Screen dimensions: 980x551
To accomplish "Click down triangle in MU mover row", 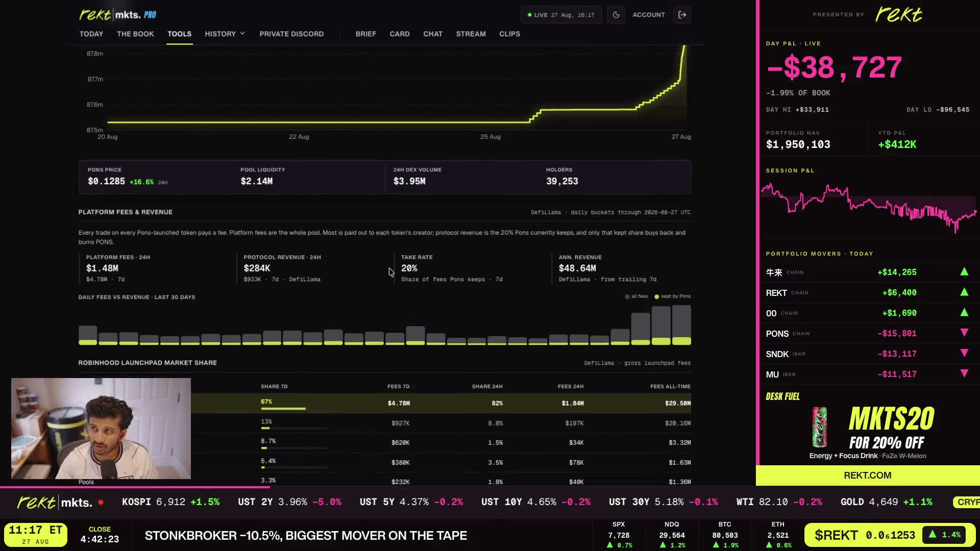I will coord(964,373).
